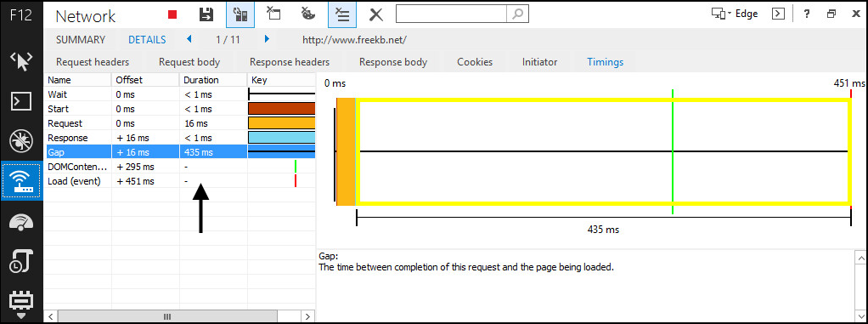
Task: Toggle the always refresh from server icon
Action: pyautogui.click(x=240, y=14)
